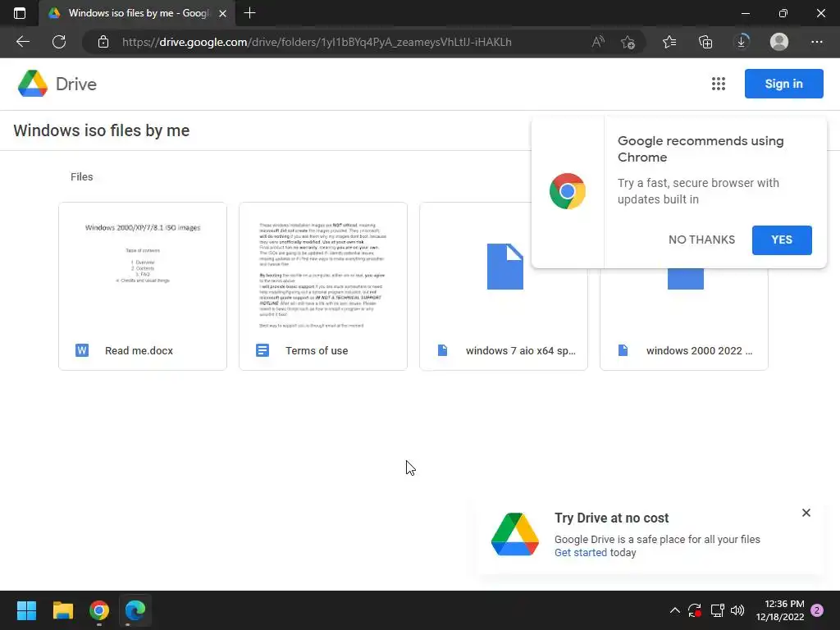The width and height of the screenshot is (840, 630).
Task: Click YES in the Chrome recommendation popup
Action: (x=782, y=240)
